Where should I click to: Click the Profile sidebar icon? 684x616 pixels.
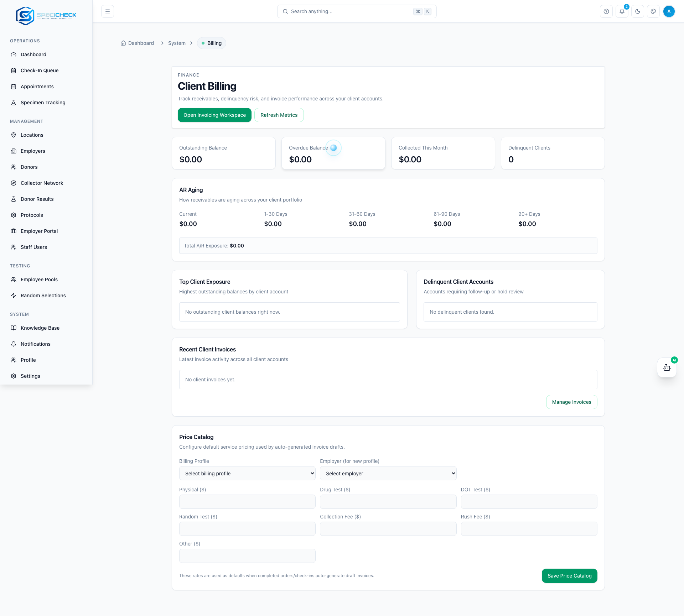pyautogui.click(x=14, y=360)
